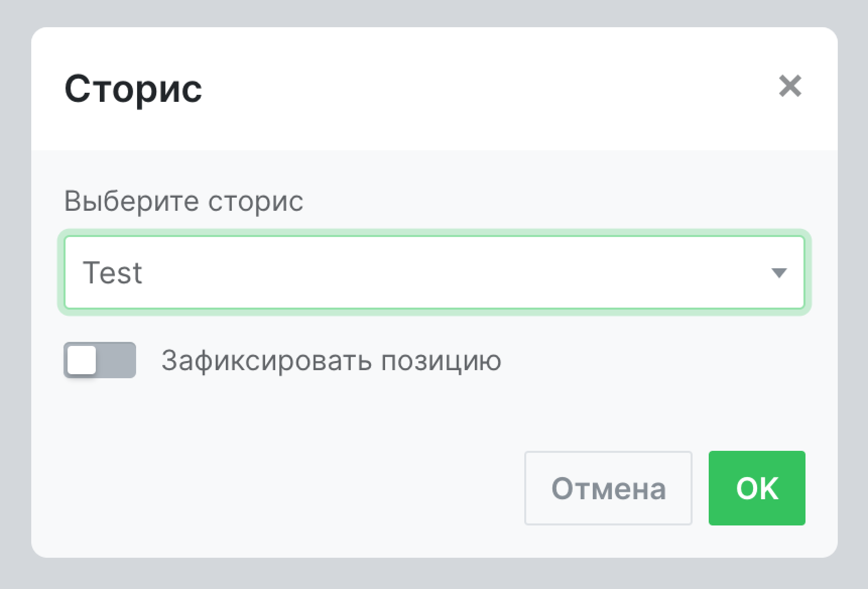The width and height of the screenshot is (868, 589).
Task: Click the Сторис dialog title
Action: pos(134,88)
